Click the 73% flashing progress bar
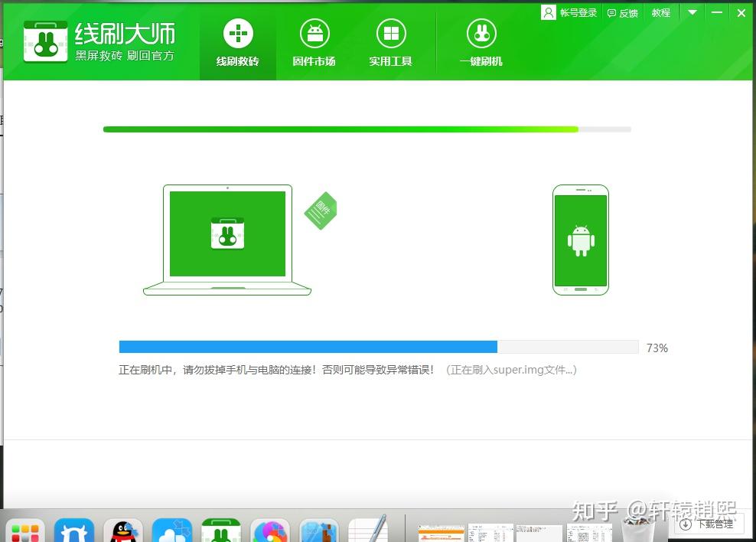Image resolution: width=756 pixels, height=542 pixels. click(x=379, y=346)
